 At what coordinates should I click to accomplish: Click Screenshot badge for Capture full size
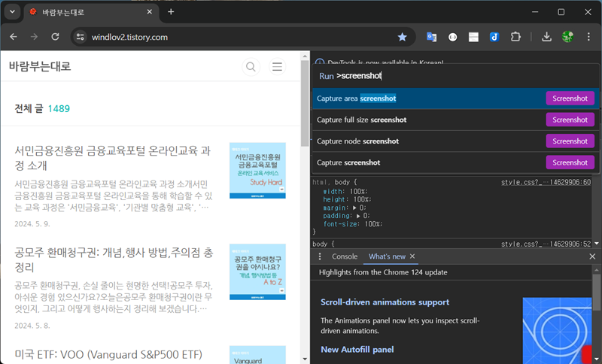click(570, 120)
